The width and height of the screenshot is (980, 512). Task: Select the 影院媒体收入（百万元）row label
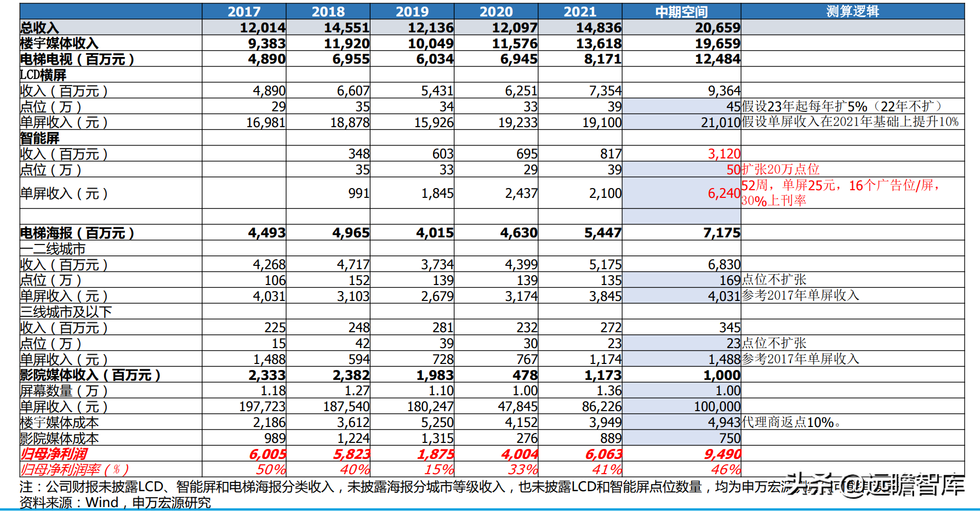(x=90, y=375)
